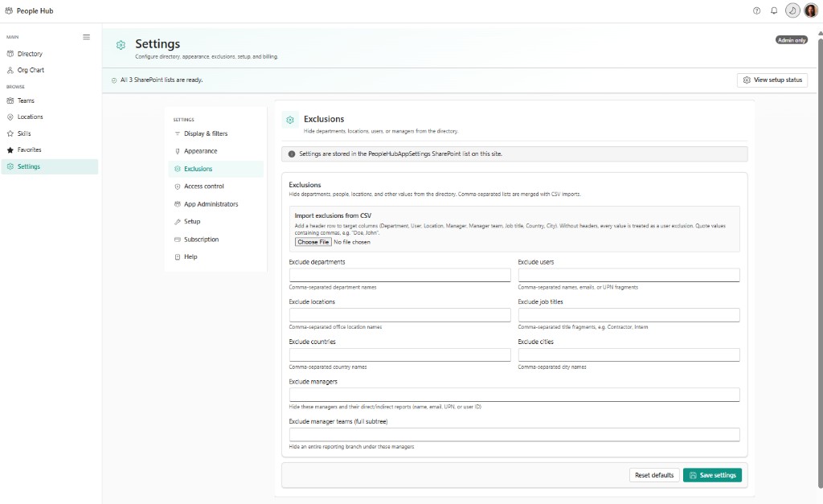Click the gear icon on View setup status
The width and height of the screenshot is (823, 504).
tap(747, 80)
